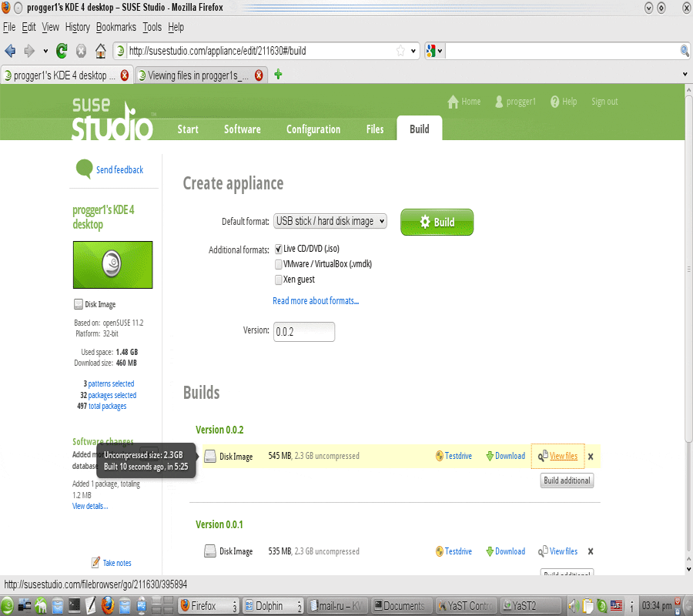Go back with the browser Back arrow

[x=10, y=51]
